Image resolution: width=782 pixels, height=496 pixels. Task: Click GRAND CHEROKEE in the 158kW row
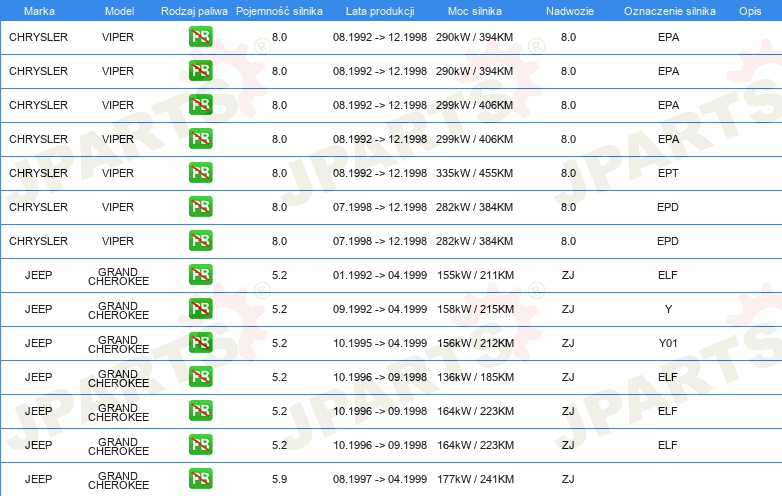coord(118,311)
